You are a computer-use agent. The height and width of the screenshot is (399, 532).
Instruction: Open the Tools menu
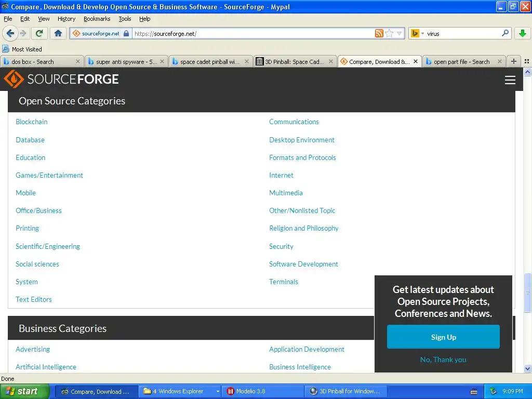coord(125,19)
